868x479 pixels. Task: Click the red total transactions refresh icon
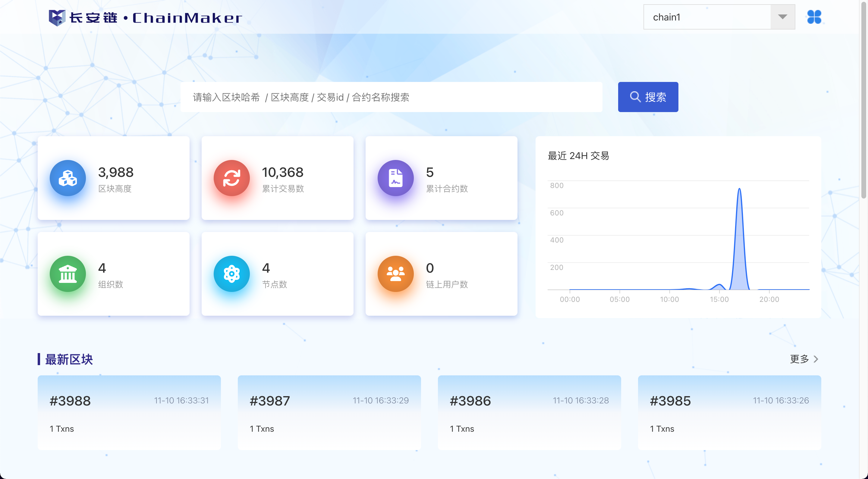click(x=231, y=178)
